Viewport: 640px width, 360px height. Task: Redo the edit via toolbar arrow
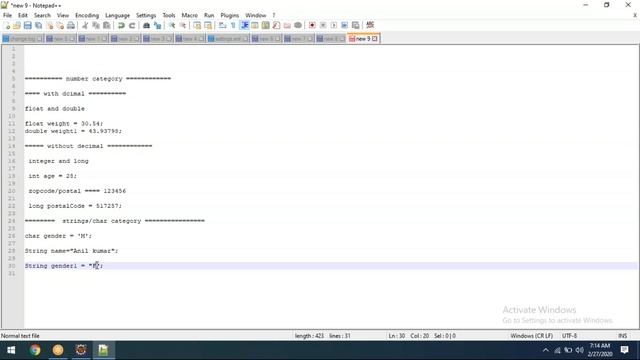tap(132, 25)
